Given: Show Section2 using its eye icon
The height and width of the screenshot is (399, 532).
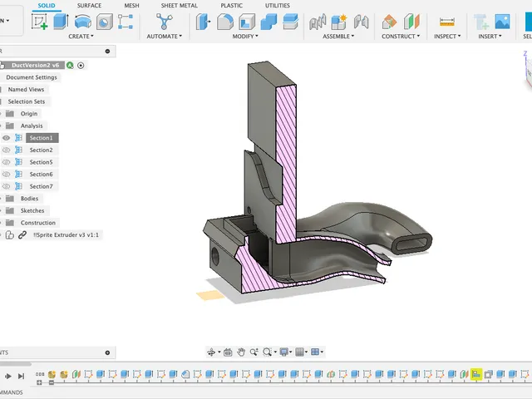Looking at the screenshot, I should 6,150.
